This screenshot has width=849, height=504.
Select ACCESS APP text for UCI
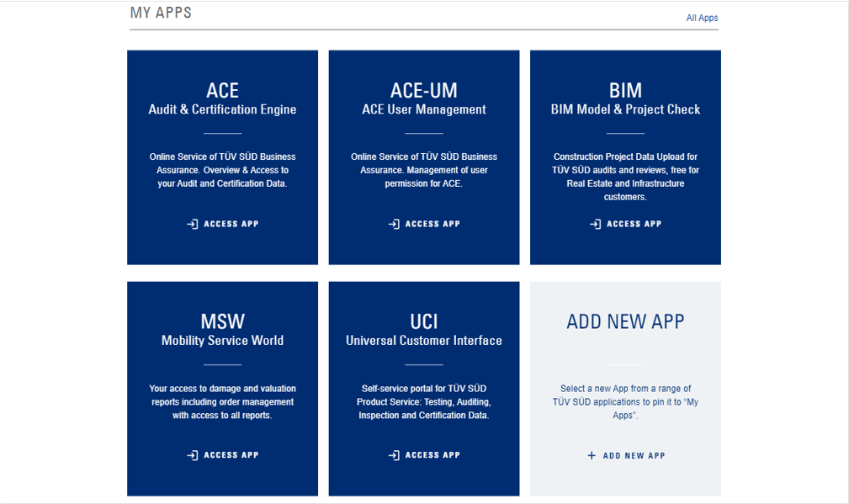tap(432, 455)
